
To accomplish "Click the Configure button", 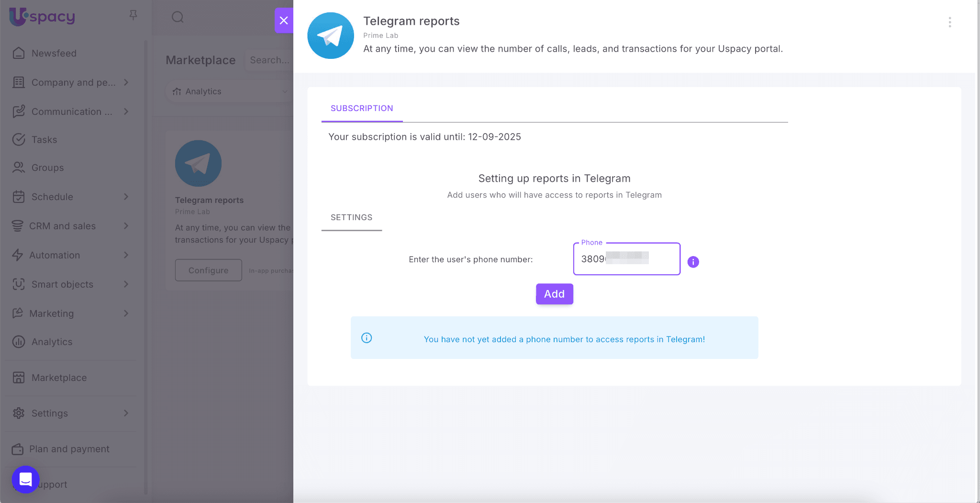I will point(208,270).
